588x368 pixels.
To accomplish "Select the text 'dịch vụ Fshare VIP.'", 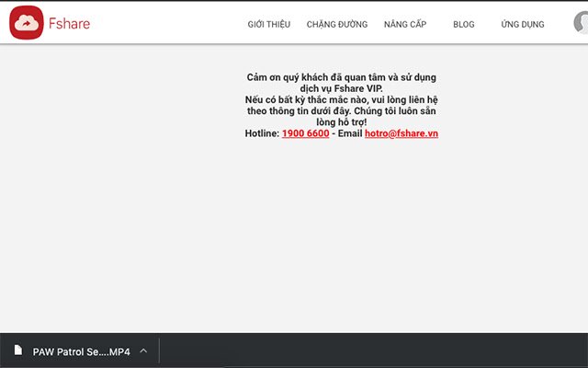I will click(x=341, y=88).
